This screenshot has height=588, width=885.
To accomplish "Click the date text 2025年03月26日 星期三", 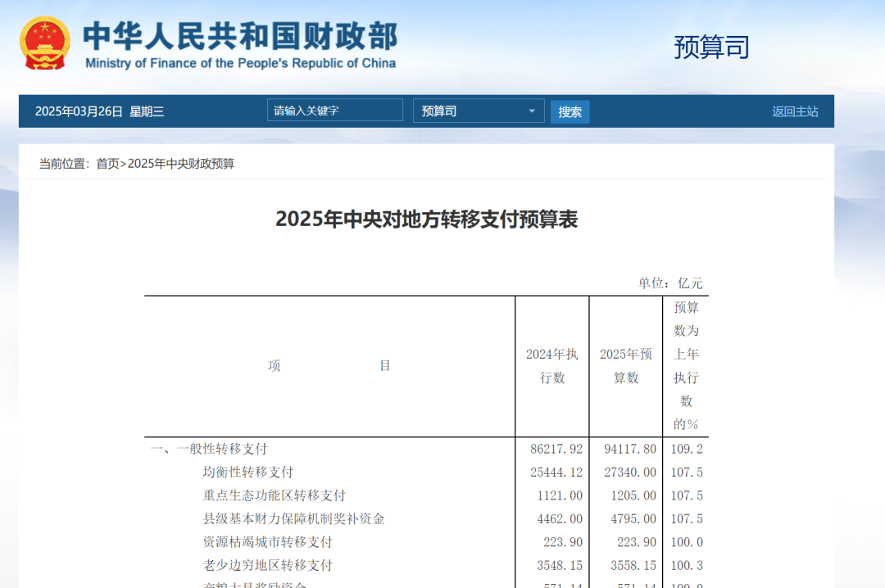I will tap(99, 111).
